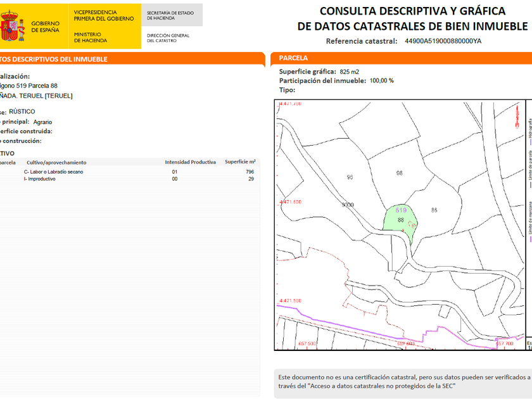The height and width of the screenshot is (399, 532).
Task: Select the Improductivo crop row
Action: [x=40, y=179]
